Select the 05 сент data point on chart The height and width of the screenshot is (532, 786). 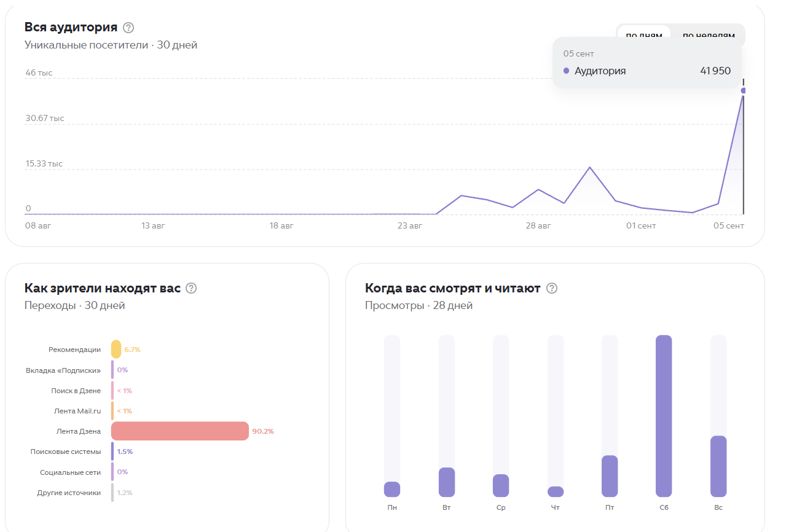pyautogui.click(x=744, y=90)
